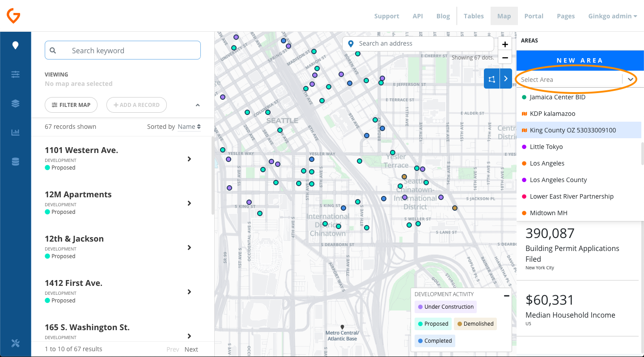Open the 12th & Jackson record title

coord(74,239)
